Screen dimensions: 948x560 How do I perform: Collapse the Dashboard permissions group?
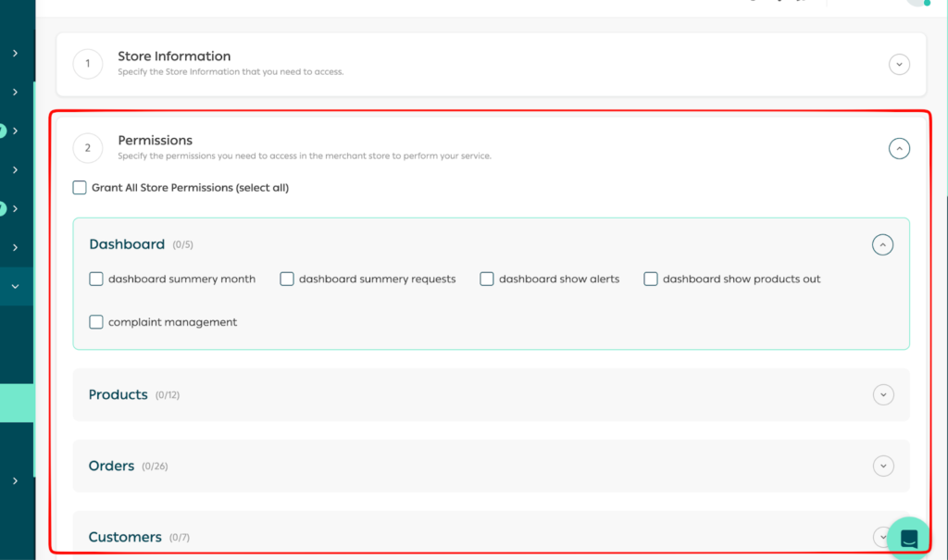tap(882, 245)
